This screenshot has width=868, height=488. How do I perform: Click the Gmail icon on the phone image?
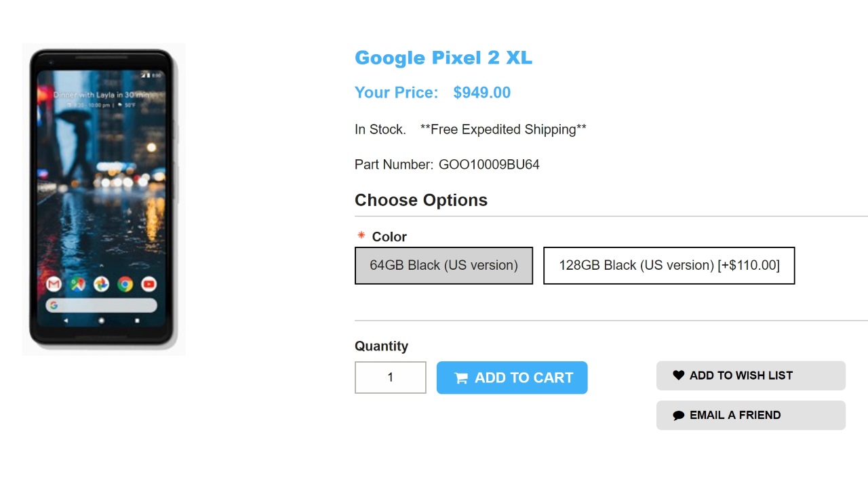coord(54,285)
